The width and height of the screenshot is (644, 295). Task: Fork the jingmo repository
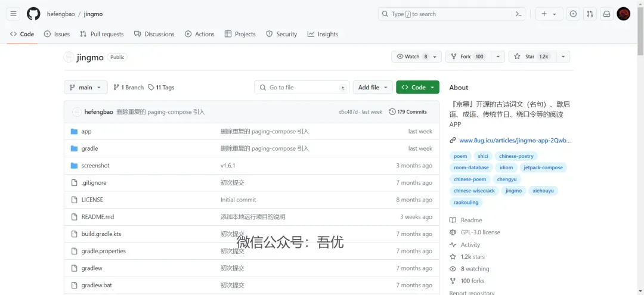[x=468, y=57]
